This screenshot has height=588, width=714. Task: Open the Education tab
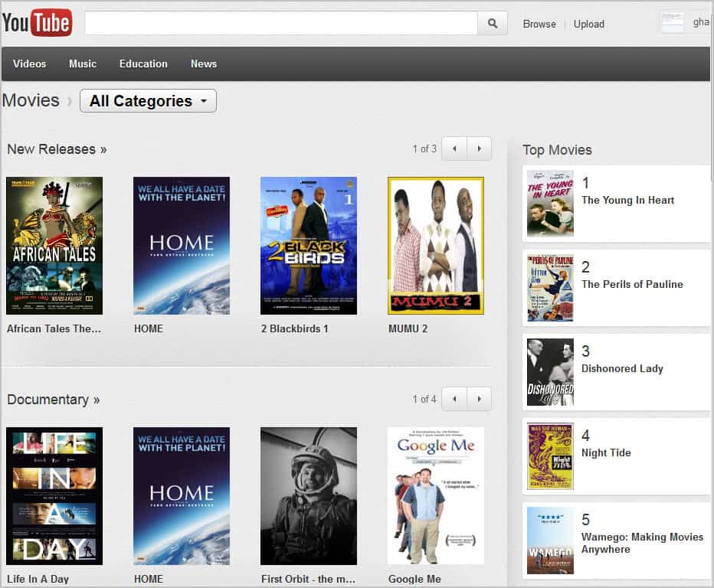pyautogui.click(x=143, y=64)
